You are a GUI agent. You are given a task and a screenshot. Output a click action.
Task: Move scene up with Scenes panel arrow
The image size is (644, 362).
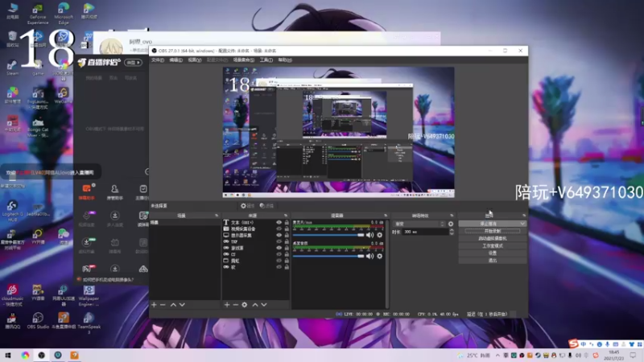click(173, 305)
